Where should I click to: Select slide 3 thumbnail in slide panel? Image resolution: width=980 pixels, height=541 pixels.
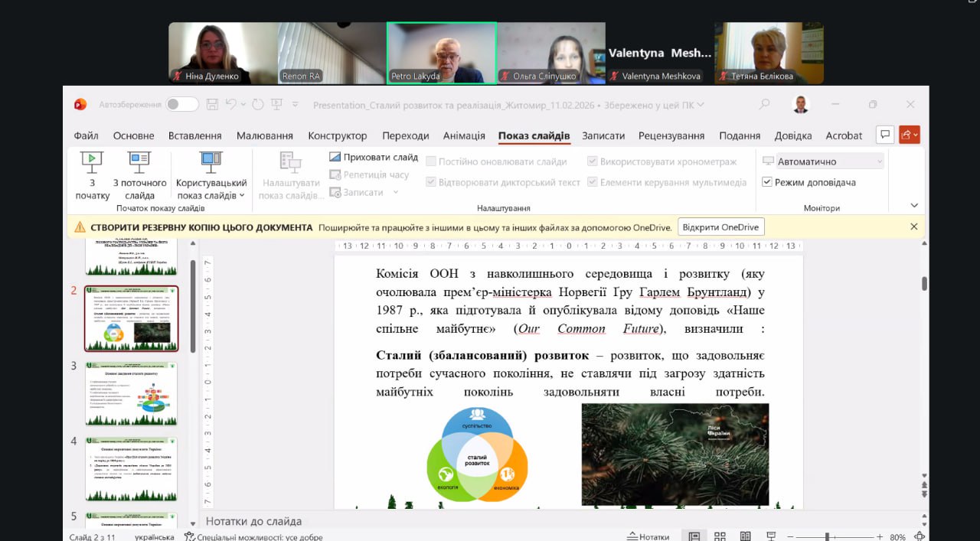coord(131,394)
